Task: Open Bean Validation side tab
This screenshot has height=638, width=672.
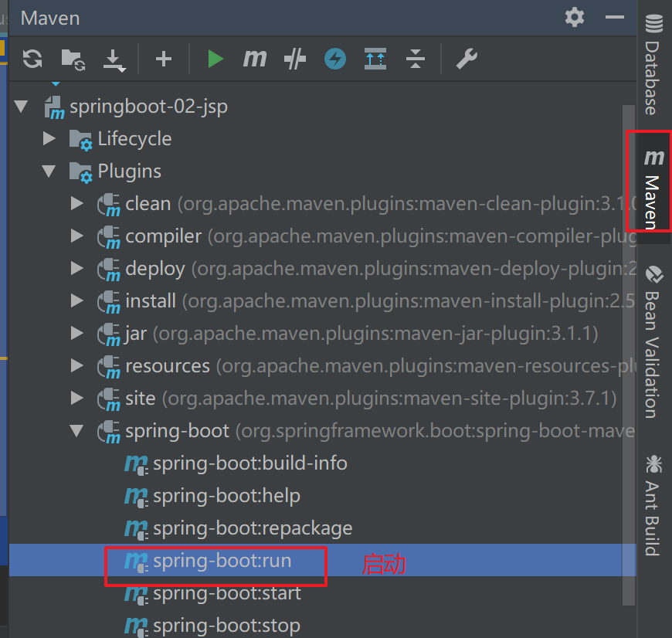Action: (x=653, y=341)
